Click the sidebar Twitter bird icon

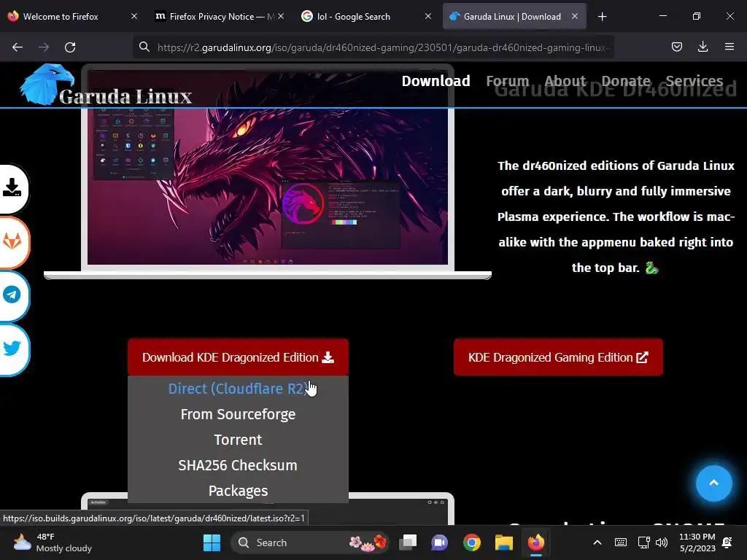[x=12, y=349]
